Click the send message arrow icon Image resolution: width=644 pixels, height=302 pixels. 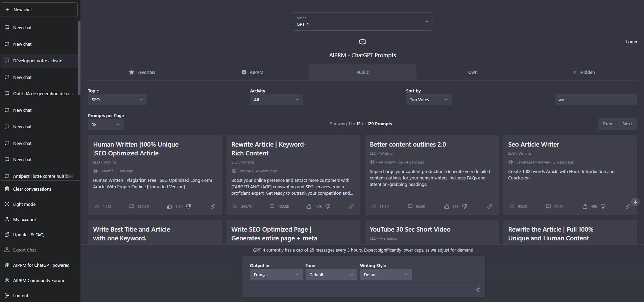pyautogui.click(x=477, y=290)
